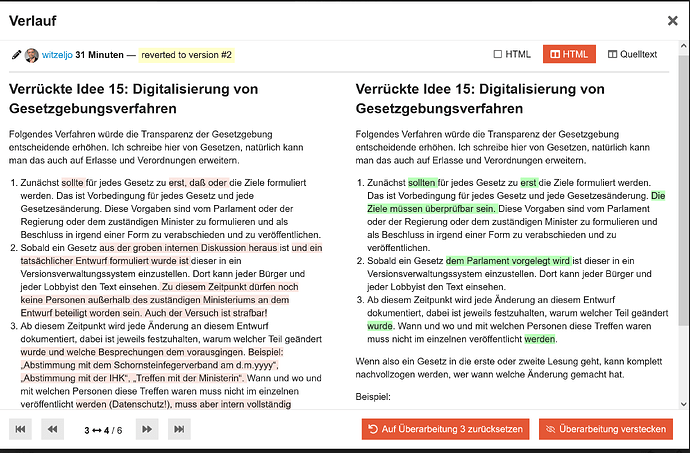The image size is (690, 453).
Task: Select side-by-side HTML view
Action: [569, 54]
